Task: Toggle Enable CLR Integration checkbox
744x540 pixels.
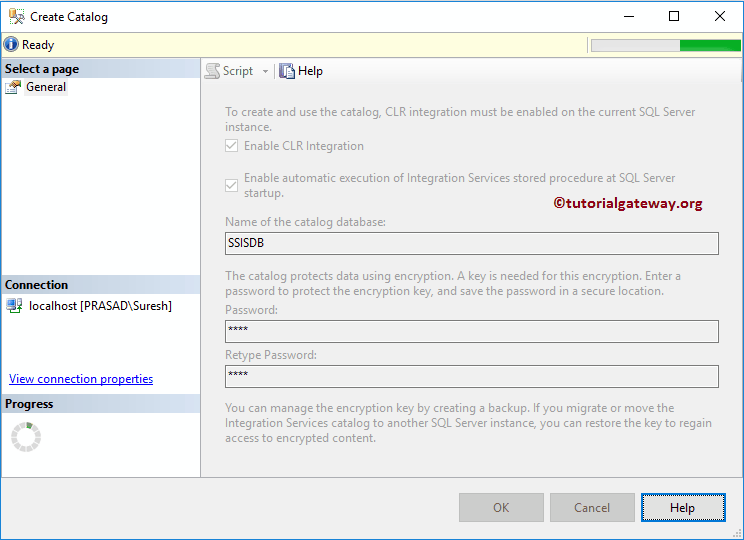Action: [x=232, y=146]
